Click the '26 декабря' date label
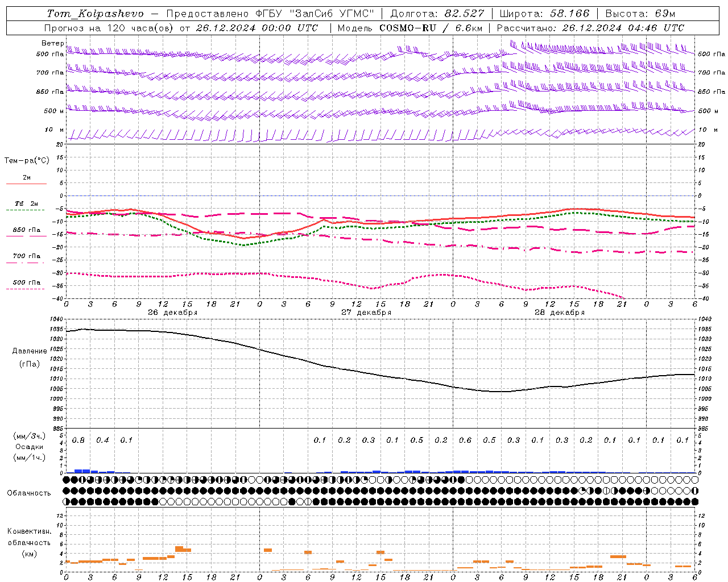 click(173, 313)
